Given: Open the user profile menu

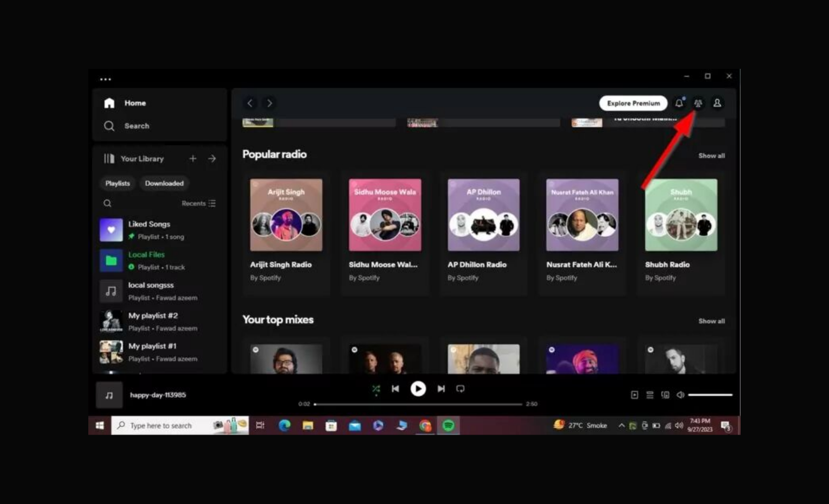Looking at the screenshot, I should (717, 103).
